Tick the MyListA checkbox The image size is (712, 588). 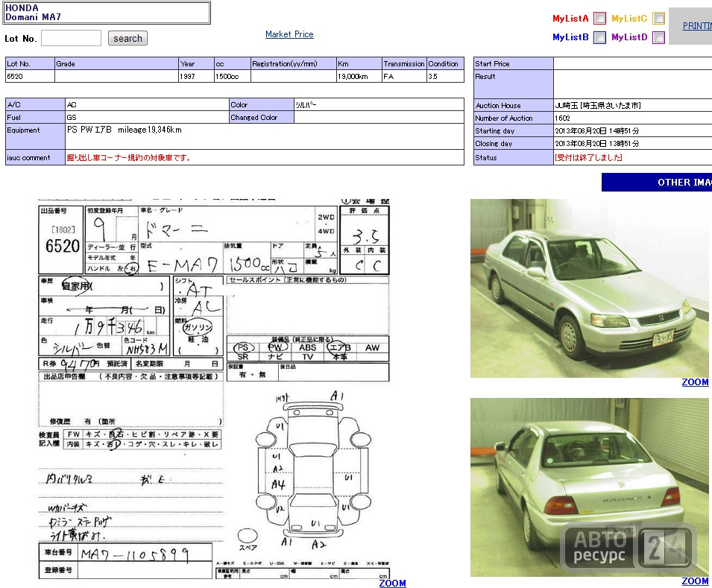click(600, 18)
